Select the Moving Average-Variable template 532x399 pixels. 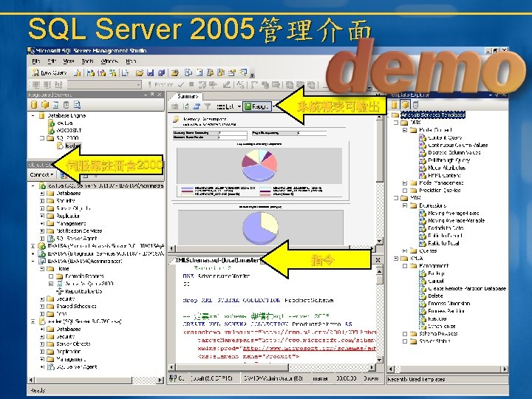tap(456, 220)
